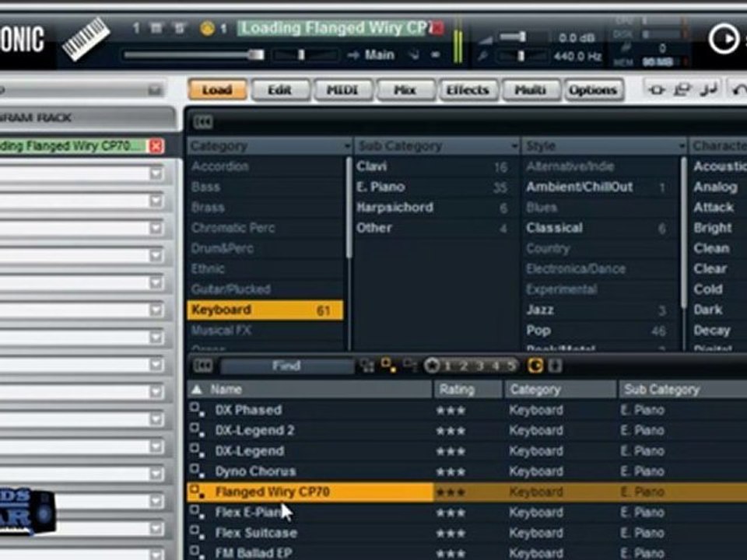The image size is (747, 560).
Task: Open the Style column header dropdown
Action: pos(682,146)
